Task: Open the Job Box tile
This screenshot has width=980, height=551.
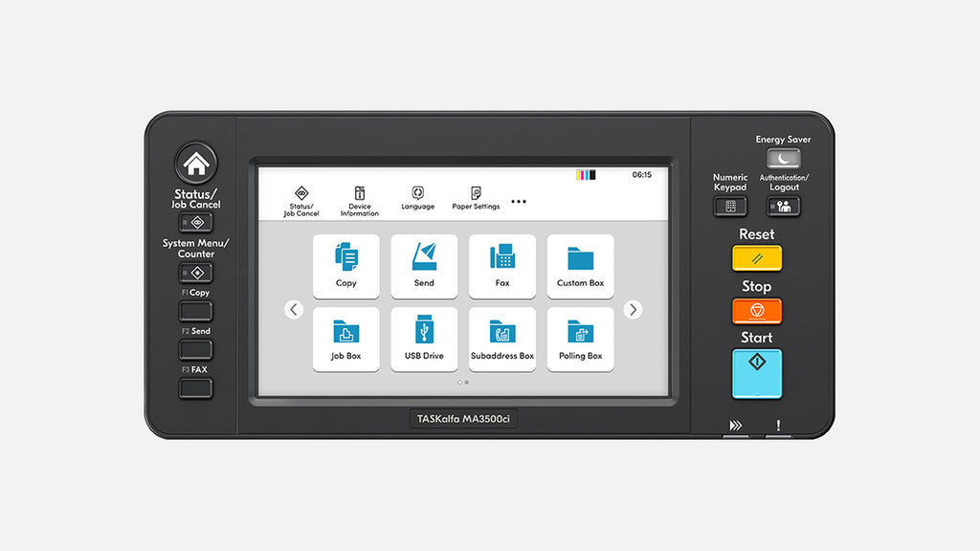Action: [x=346, y=339]
